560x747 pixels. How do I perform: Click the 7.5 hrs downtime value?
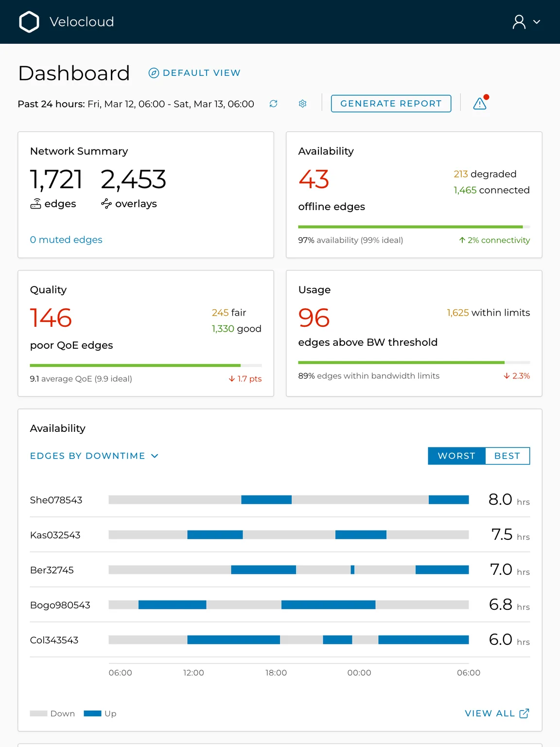coord(510,535)
